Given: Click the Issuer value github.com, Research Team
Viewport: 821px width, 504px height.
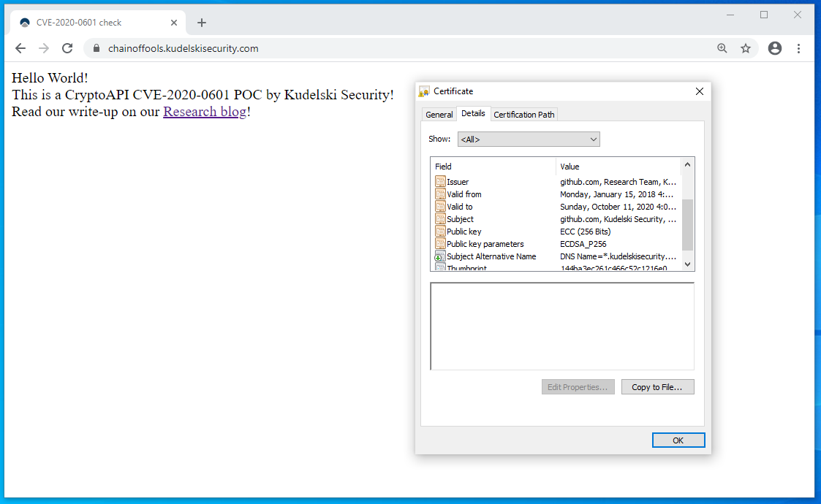Looking at the screenshot, I should tap(618, 182).
